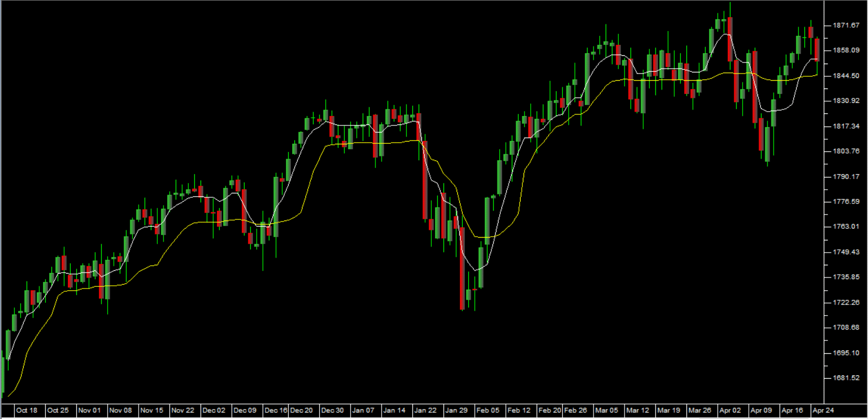Viewport: 868px width, 419px height.
Task: Click the Mar 19 date label
Action: tap(669, 410)
